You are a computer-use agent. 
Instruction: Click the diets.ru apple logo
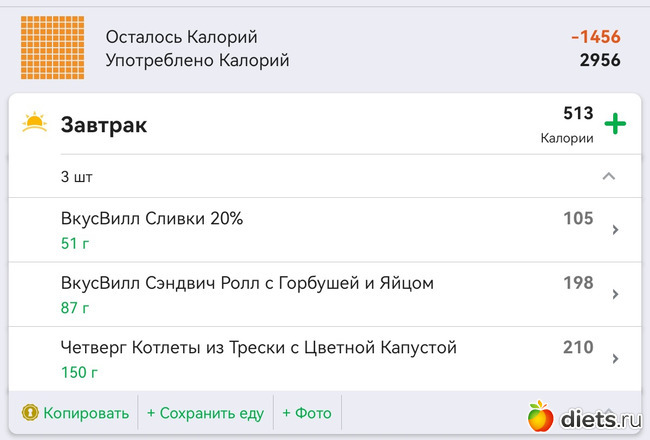[x=541, y=415]
